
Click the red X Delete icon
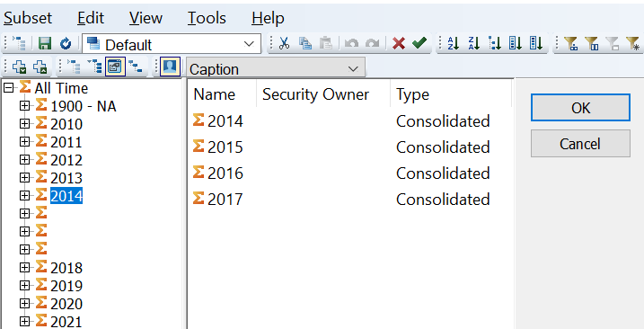(x=399, y=43)
